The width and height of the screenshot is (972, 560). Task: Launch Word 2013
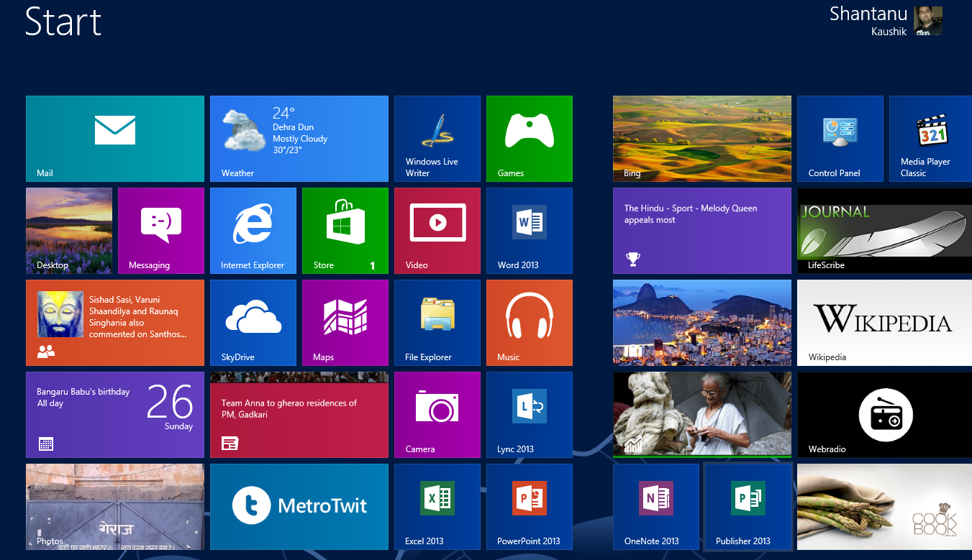click(530, 231)
